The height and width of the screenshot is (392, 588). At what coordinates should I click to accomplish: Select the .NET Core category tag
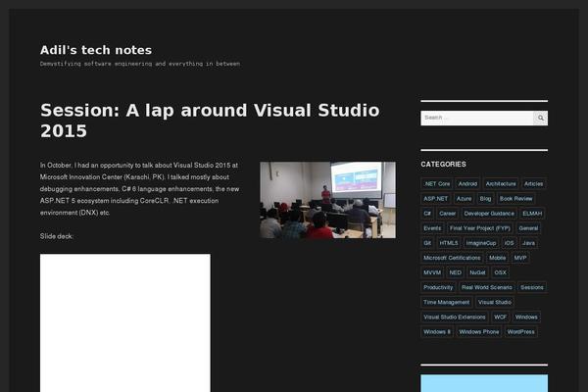click(437, 184)
